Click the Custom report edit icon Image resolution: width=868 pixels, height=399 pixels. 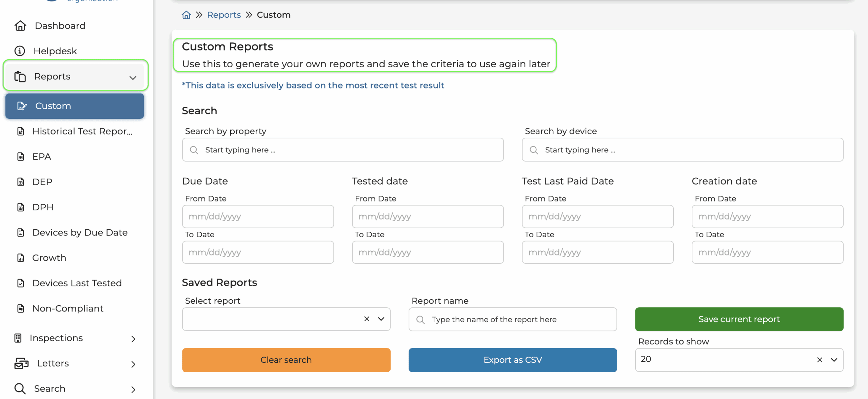click(22, 106)
